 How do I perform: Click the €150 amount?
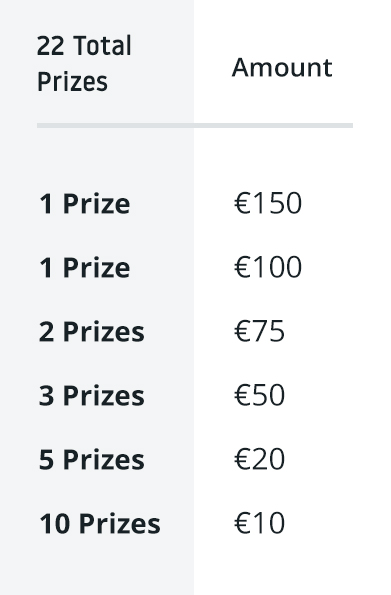[x=268, y=203]
